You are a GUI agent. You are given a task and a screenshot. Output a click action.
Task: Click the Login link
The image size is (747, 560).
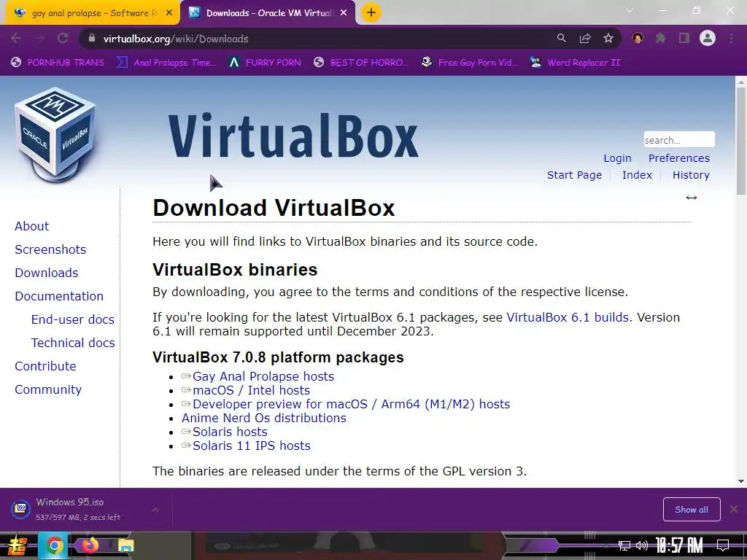tap(617, 158)
